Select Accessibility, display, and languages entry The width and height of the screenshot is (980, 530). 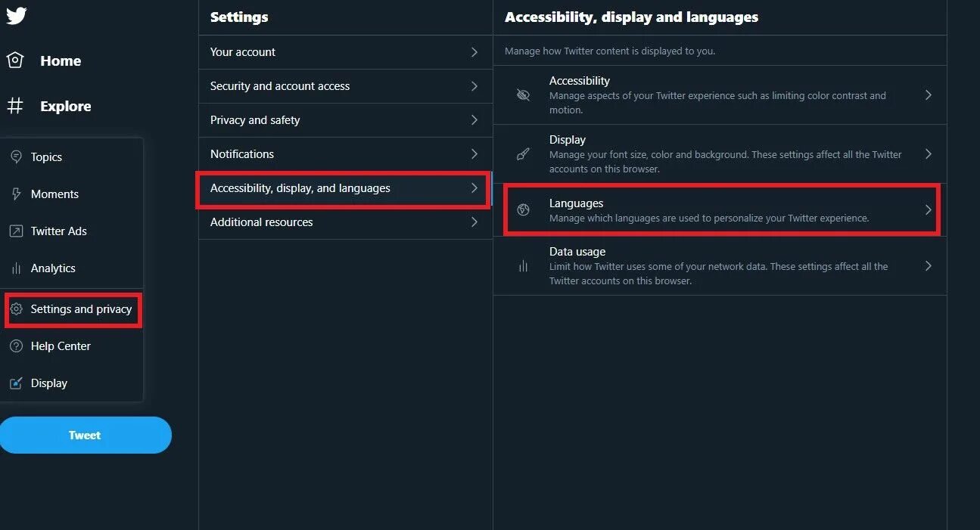click(x=300, y=188)
